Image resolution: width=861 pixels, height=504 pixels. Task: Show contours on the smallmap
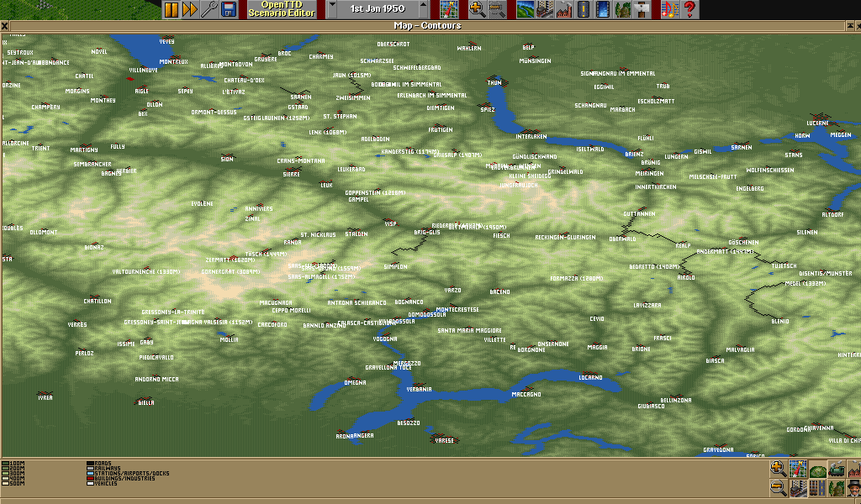tap(817, 468)
